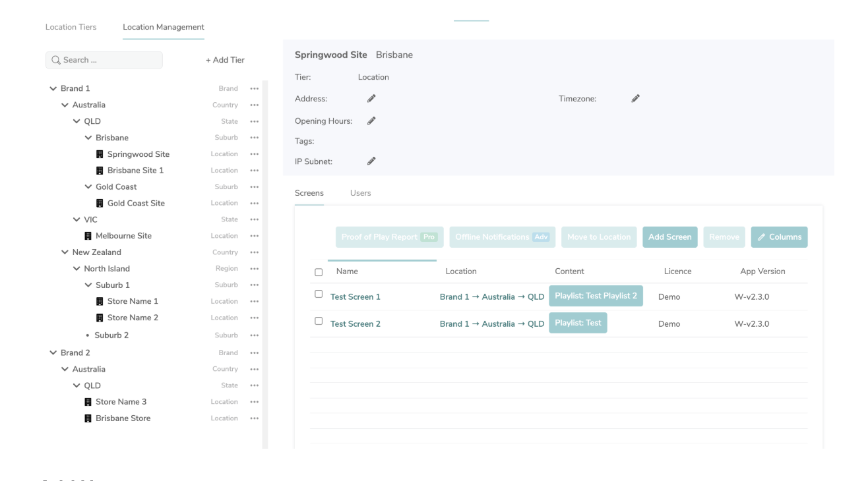Open the more options menu for Melbourne Site
This screenshot has width=868, height=481.
pos(255,236)
